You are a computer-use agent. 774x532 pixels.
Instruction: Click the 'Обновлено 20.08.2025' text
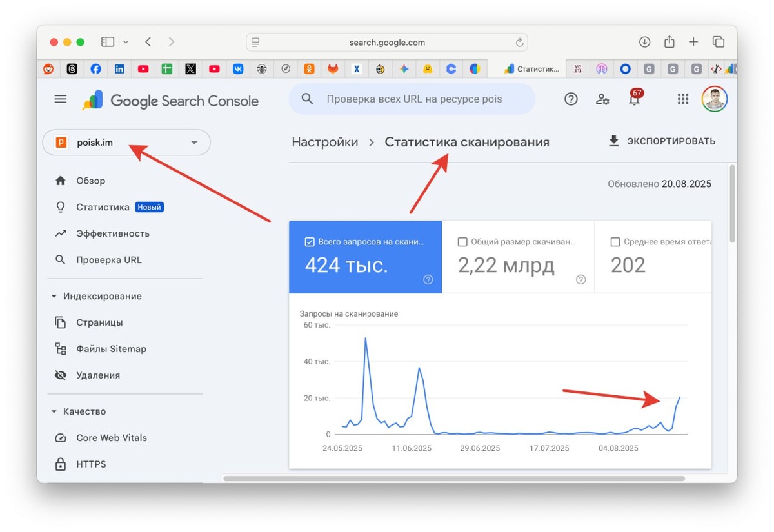[x=659, y=184]
